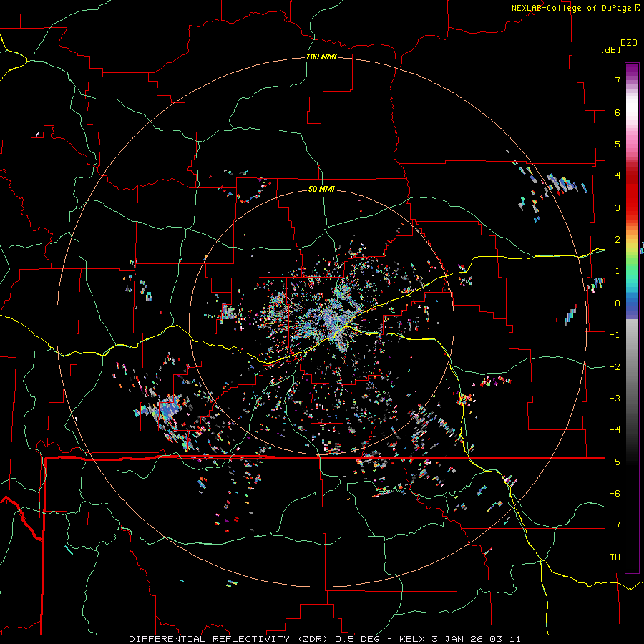This screenshot has width=644, height=644.
Task: Click the 6 value on the color scale
Action: 618,112
